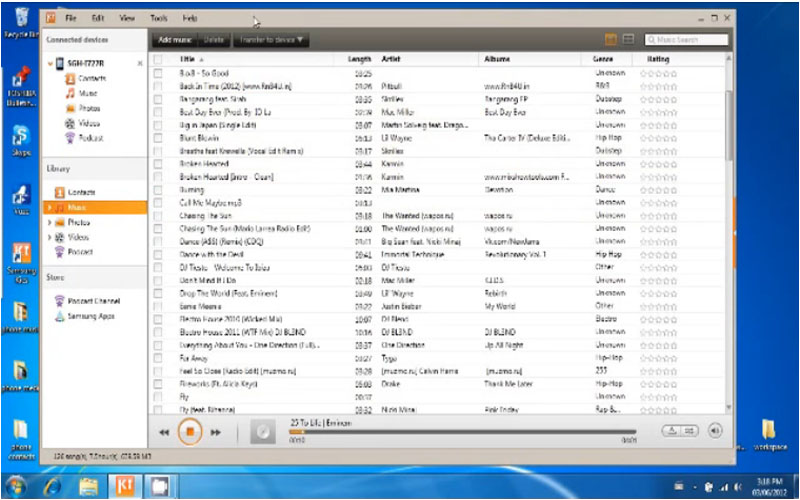Expand the Library Videos node
This screenshot has height=500, width=800.
[49, 237]
